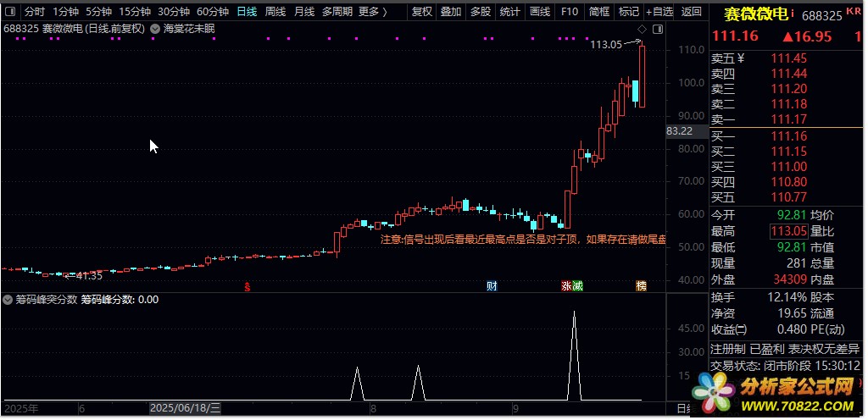
Task: Click the 83.22 price axis cursor label
Action: (x=679, y=131)
